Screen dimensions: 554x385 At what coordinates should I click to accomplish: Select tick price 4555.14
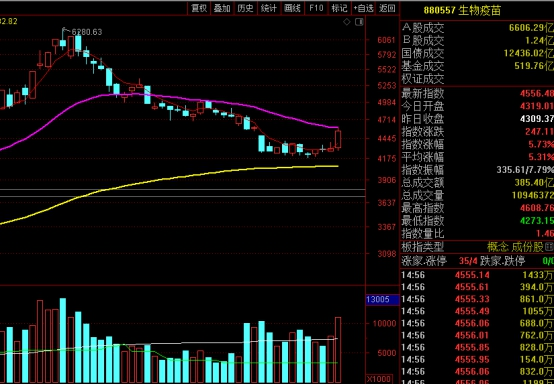click(x=472, y=275)
